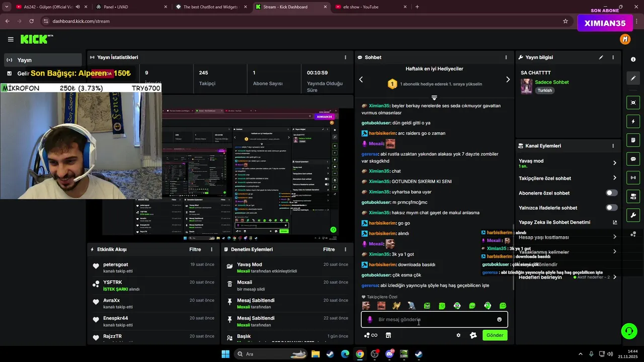The width and height of the screenshot is (644, 362).
Task: Show next gifter leaderboard slide
Action: 508,79
